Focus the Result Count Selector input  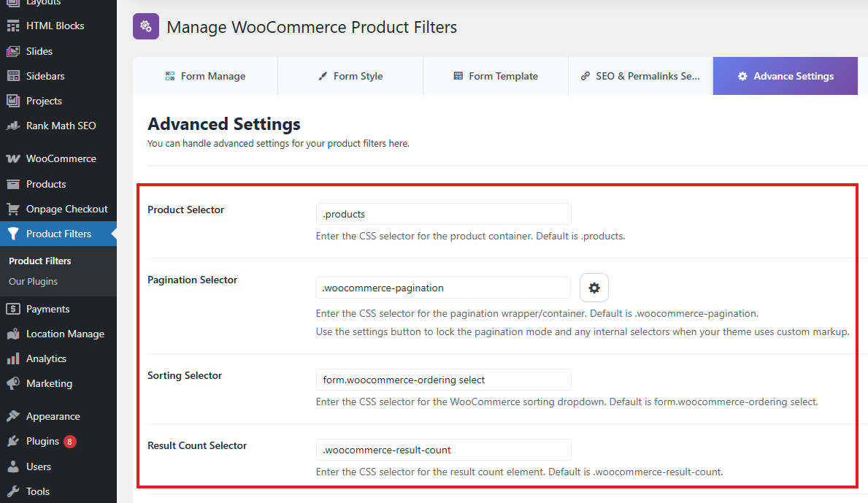click(x=443, y=450)
